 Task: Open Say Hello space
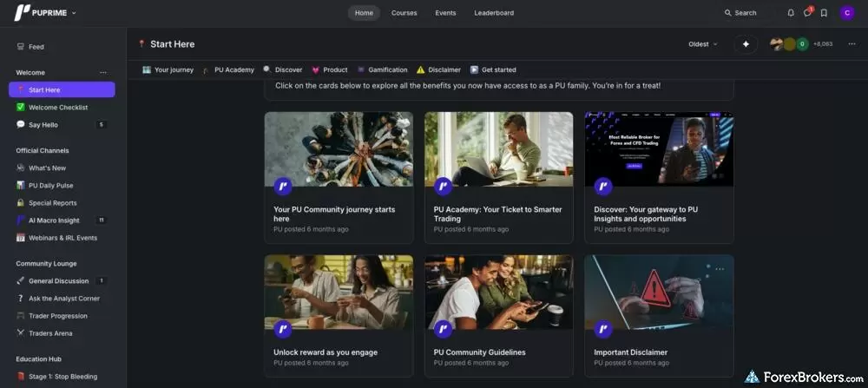click(x=62, y=125)
